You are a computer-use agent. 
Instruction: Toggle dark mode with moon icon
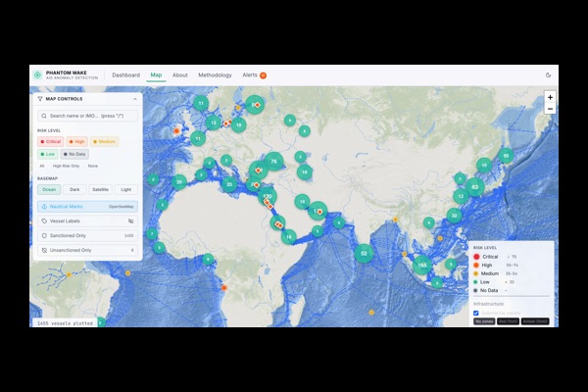point(548,74)
